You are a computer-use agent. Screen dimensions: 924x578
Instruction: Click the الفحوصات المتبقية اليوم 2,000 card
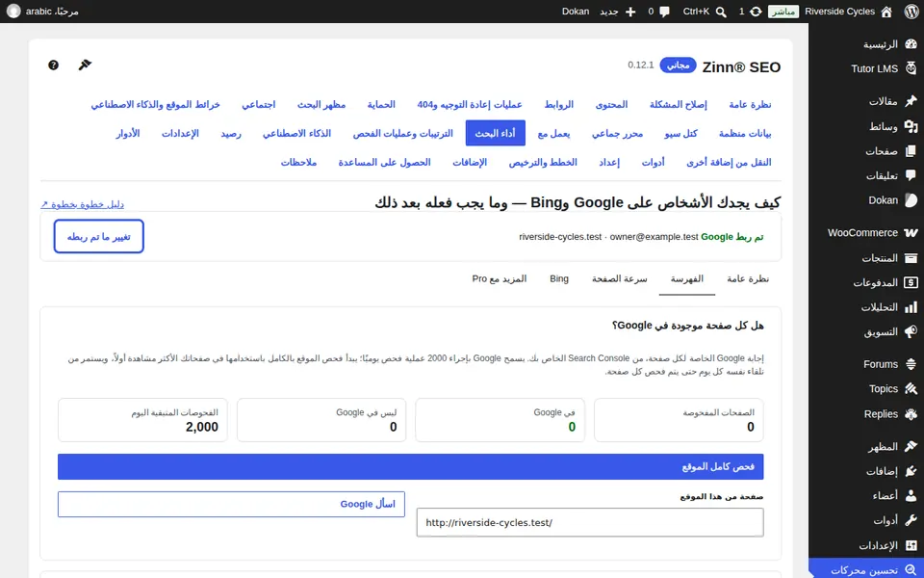point(142,420)
